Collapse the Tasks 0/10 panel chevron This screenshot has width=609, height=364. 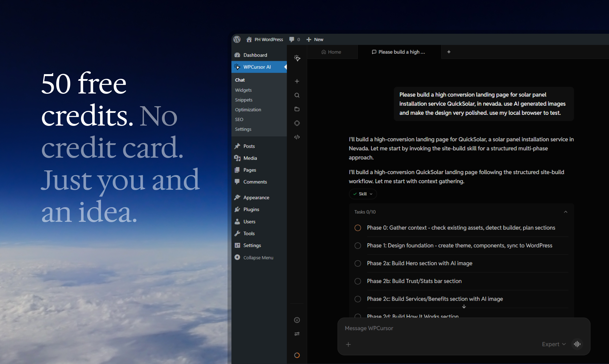point(566,212)
